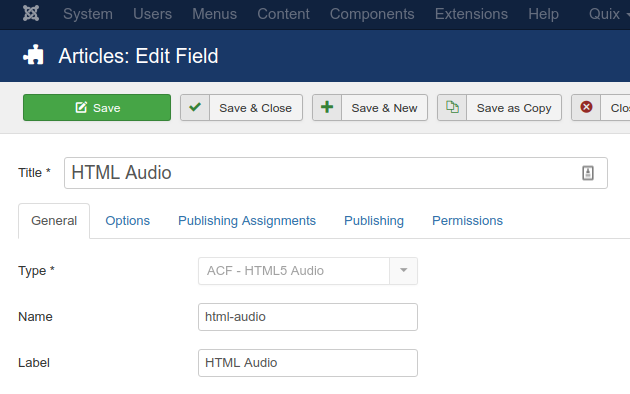Open the Content menu
630x394 pixels.
283,14
